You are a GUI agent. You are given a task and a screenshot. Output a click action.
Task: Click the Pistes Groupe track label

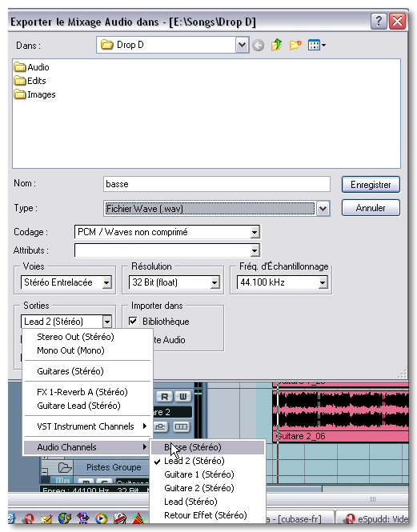coord(114,467)
